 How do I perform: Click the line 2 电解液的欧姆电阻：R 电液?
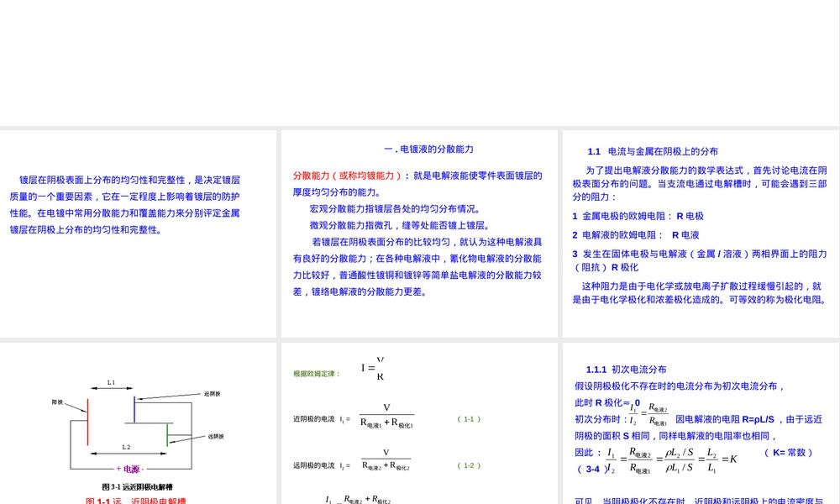tap(636, 235)
